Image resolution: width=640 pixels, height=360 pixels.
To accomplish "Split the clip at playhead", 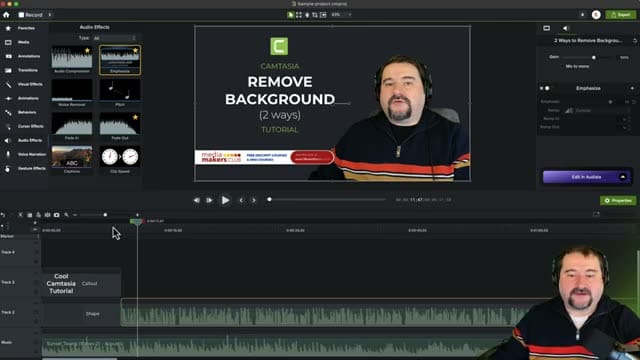I will tap(47, 215).
